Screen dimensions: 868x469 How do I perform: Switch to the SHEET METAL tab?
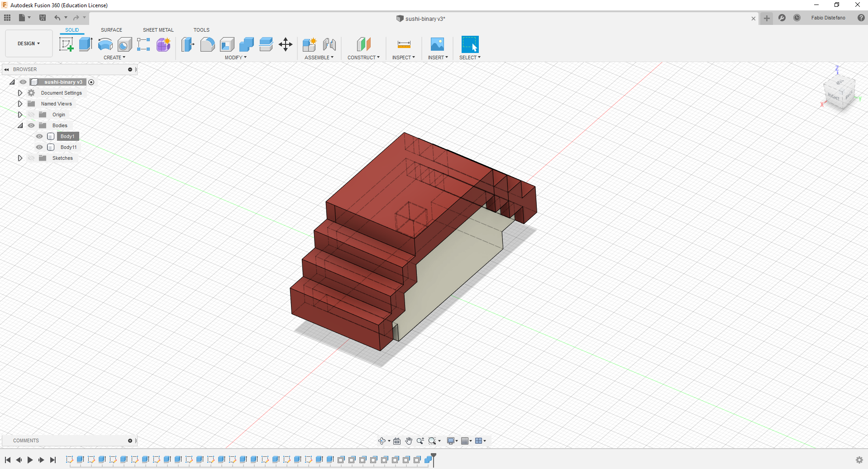pyautogui.click(x=158, y=30)
